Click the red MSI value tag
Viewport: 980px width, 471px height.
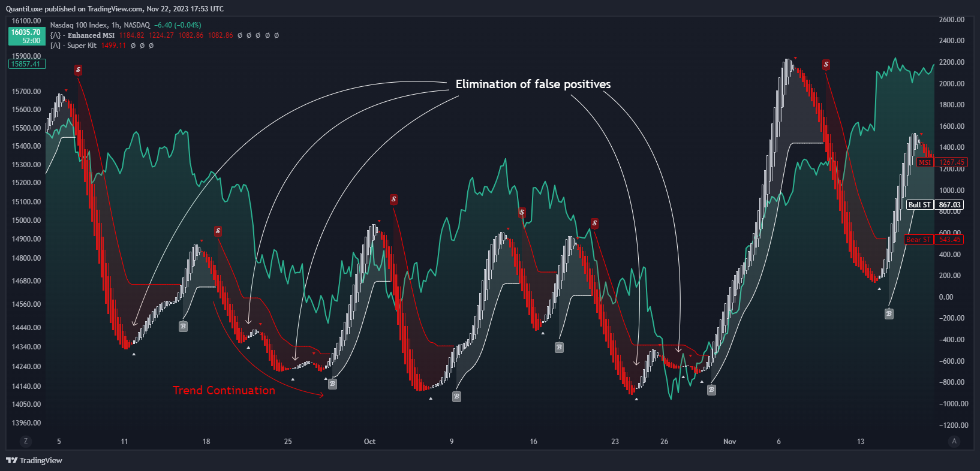925,162
